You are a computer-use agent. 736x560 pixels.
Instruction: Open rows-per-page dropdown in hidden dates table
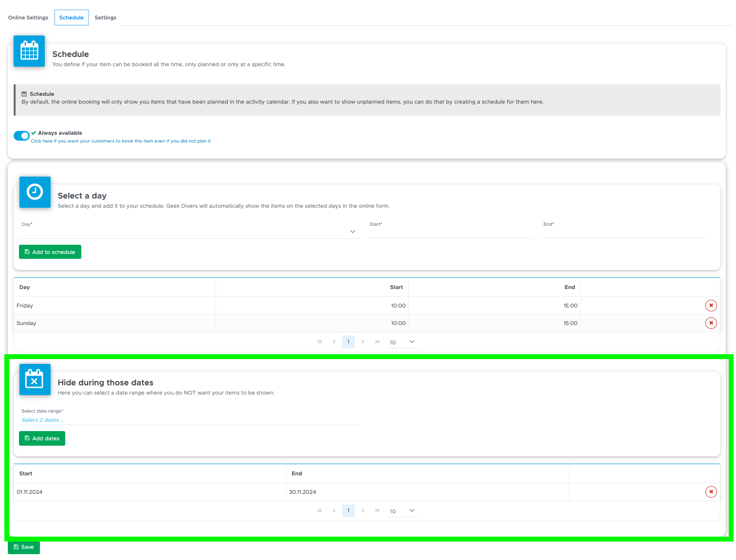pos(403,511)
